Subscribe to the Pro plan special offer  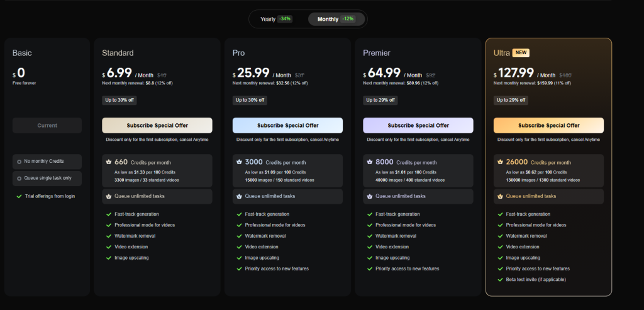coord(287,125)
